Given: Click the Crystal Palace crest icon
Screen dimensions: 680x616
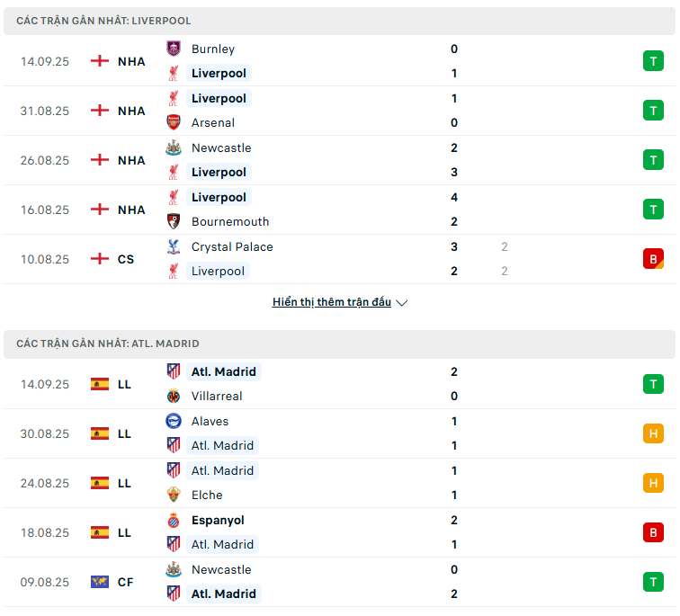Looking at the screenshot, I should pyautogui.click(x=174, y=247).
